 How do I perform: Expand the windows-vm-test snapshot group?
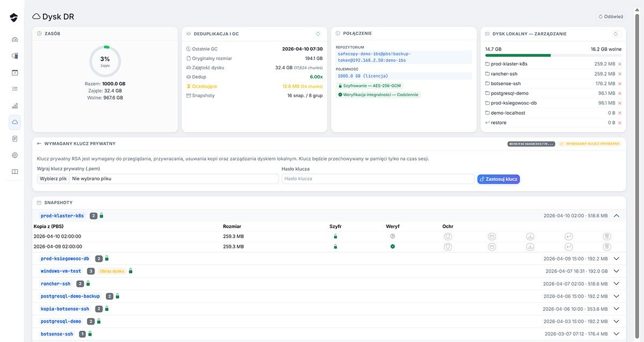616,271
